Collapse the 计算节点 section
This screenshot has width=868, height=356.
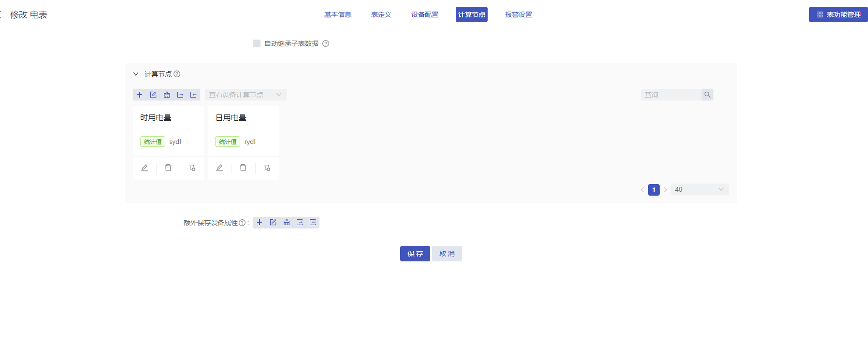tap(136, 74)
